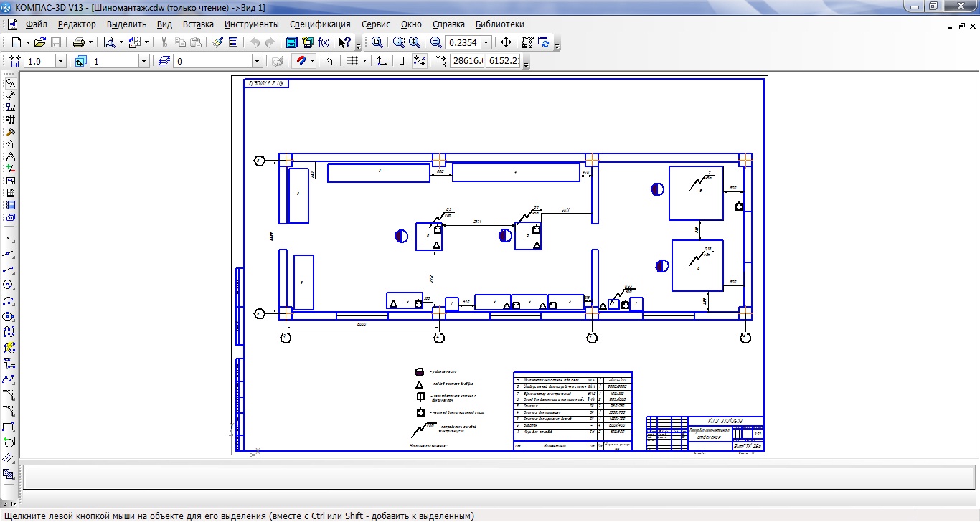The height and width of the screenshot is (522, 980).
Task: Open the library manager icon
Action: (292, 42)
